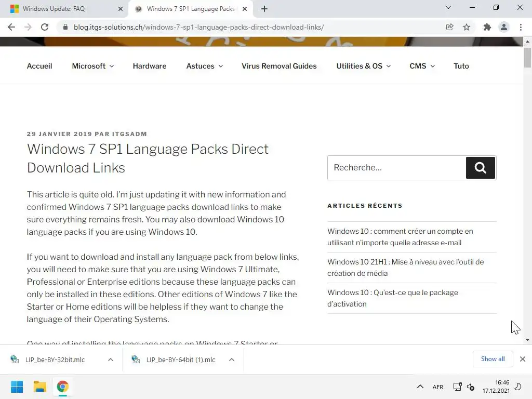Image resolution: width=532 pixels, height=399 pixels.
Task: Open the Tuto menu item
Action: [x=461, y=66]
